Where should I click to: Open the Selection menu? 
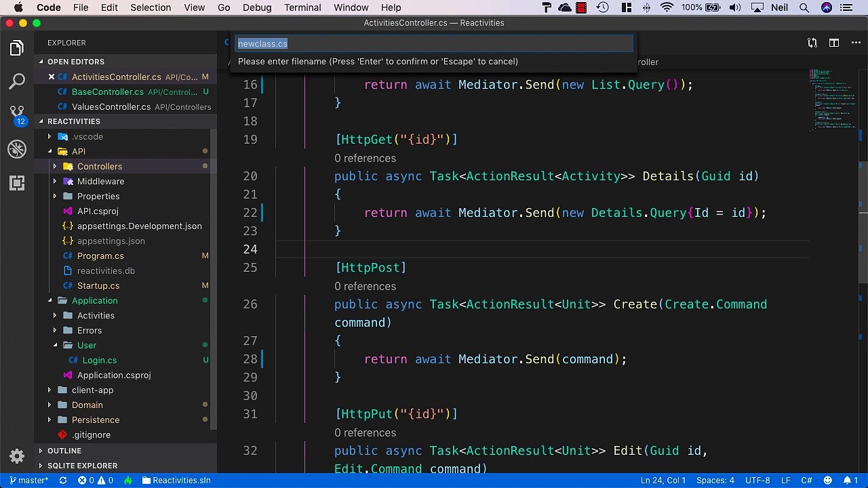tap(151, 7)
